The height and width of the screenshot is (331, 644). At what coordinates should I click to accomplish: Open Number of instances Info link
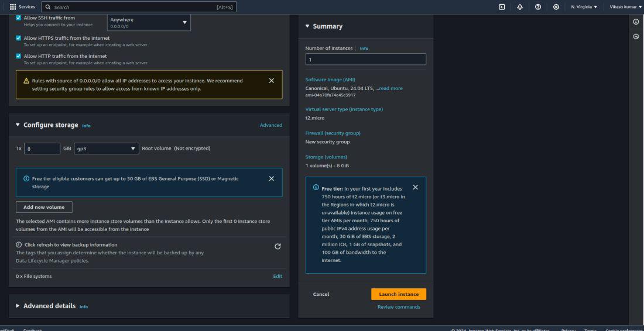(364, 49)
